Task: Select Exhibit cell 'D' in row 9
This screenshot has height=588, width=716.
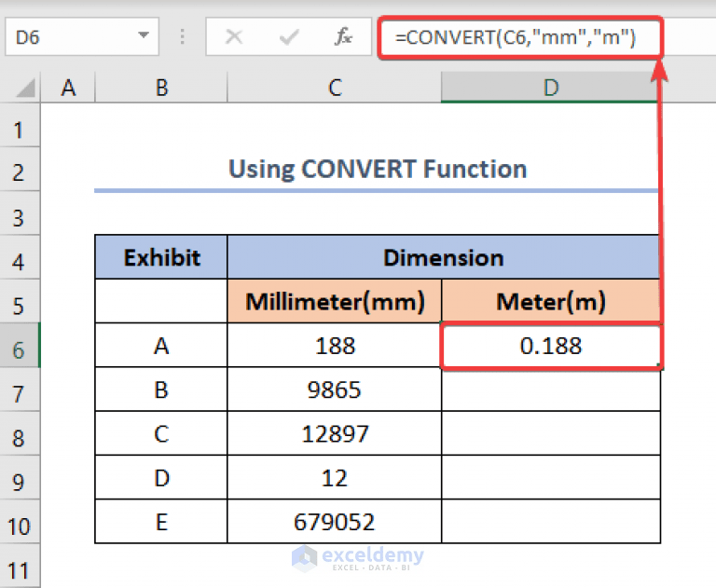Action: pyautogui.click(x=161, y=477)
